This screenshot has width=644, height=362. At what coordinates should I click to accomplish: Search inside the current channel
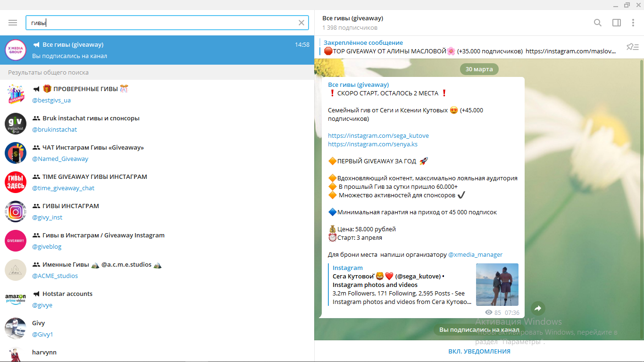(x=597, y=23)
